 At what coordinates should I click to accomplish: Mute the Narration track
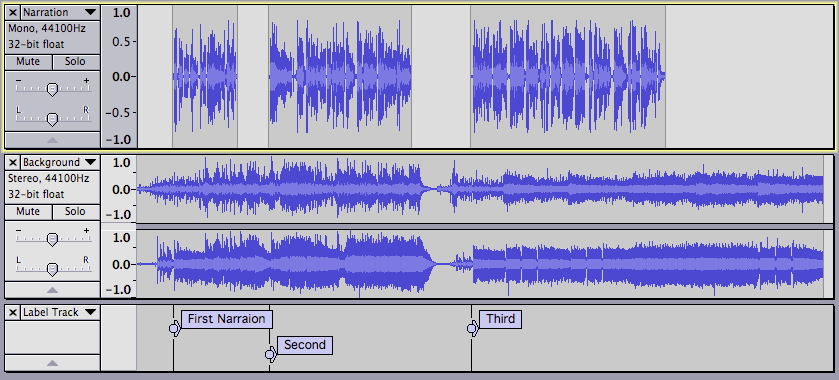(x=29, y=62)
